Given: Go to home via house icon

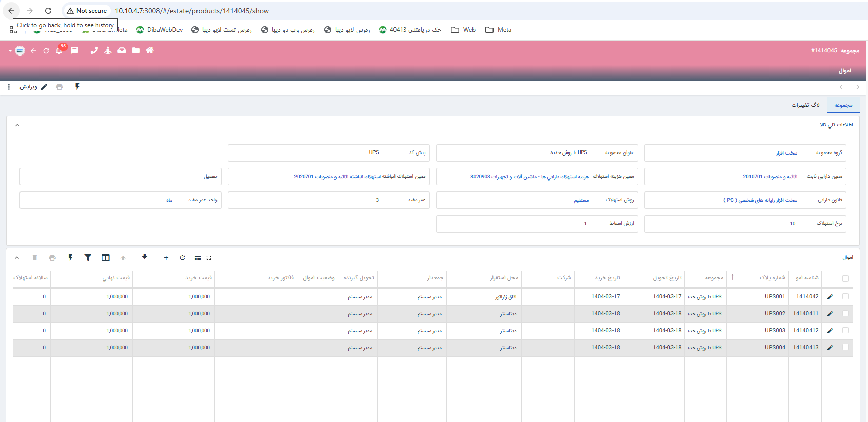Looking at the screenshot, I should (150, 50).
